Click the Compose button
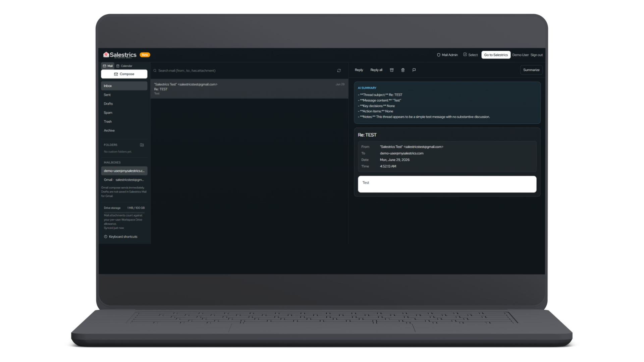Viewport: 644px width, 362px height. coord(124,74)
